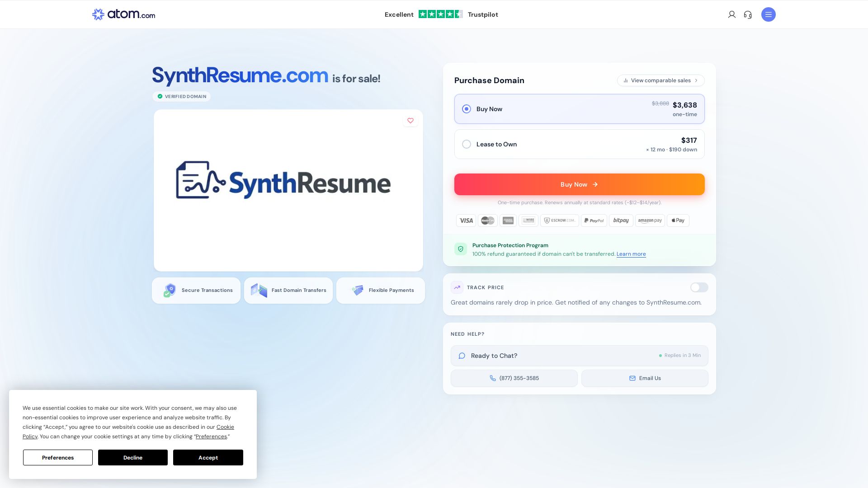Decline non-essential cookies
Image resolution: width=868 pixels, height=488 pixels.
tap(133, 458)
